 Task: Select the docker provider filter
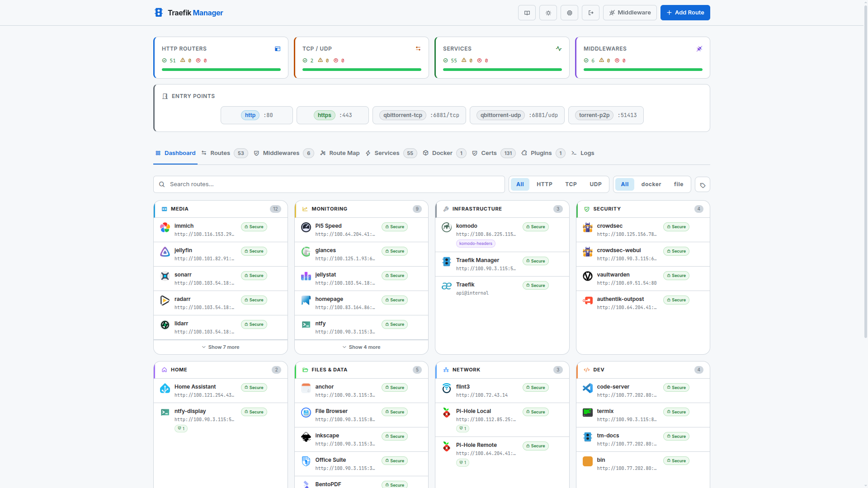tap(651, 184)
